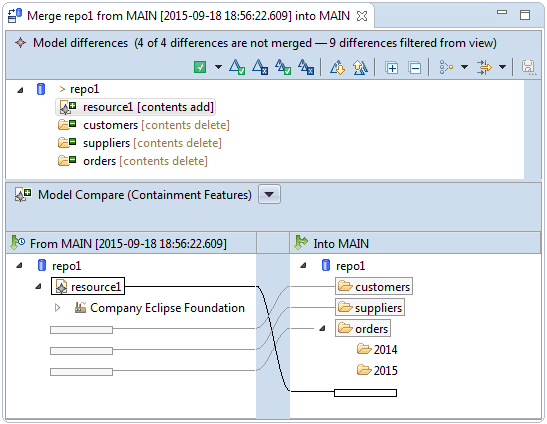547x424 pixels.
Task: Click the Accept single change toolbar icon
Action: tap(237, 67)
